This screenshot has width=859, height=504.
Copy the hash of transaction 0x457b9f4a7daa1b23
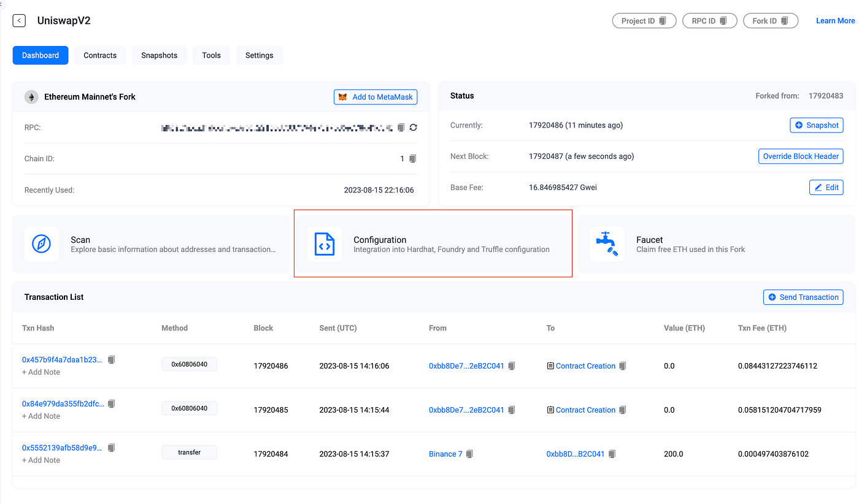tap(111, 360)
